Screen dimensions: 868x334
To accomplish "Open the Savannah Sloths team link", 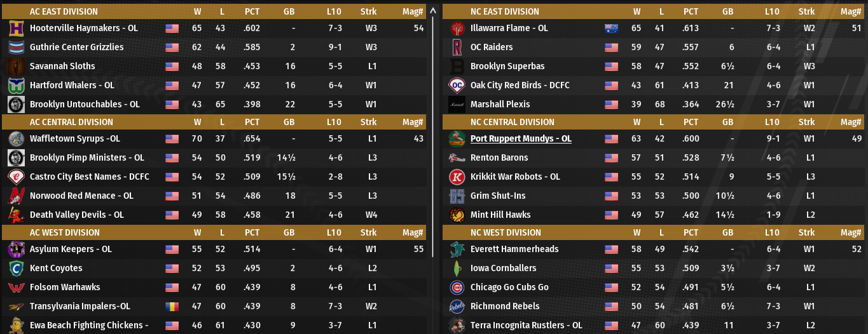I will tap(62, 67).
